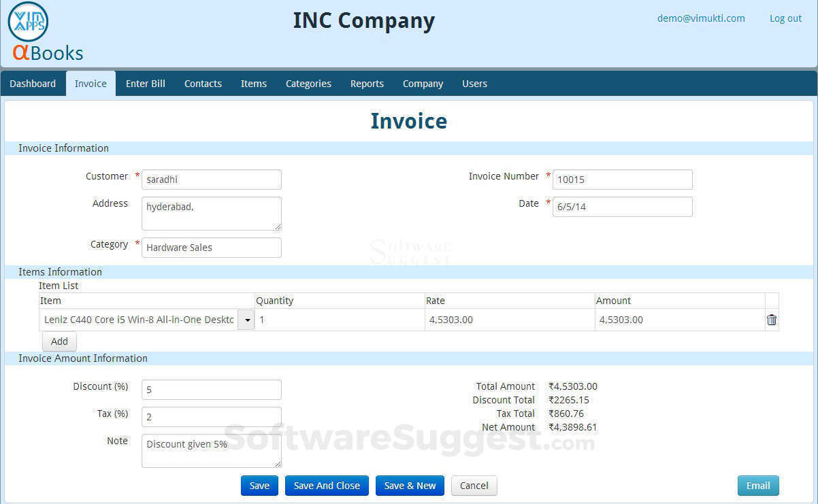Click the Save & New button

[x=410, y=486]
